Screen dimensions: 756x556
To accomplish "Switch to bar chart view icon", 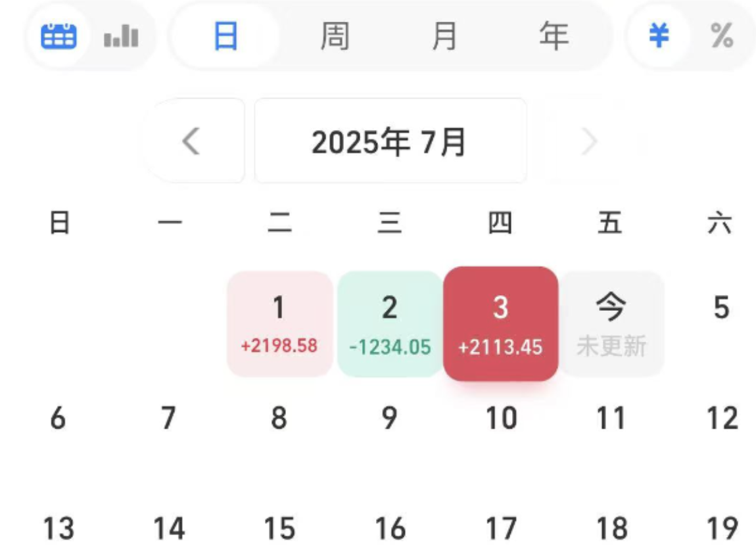I will point(122,36).
